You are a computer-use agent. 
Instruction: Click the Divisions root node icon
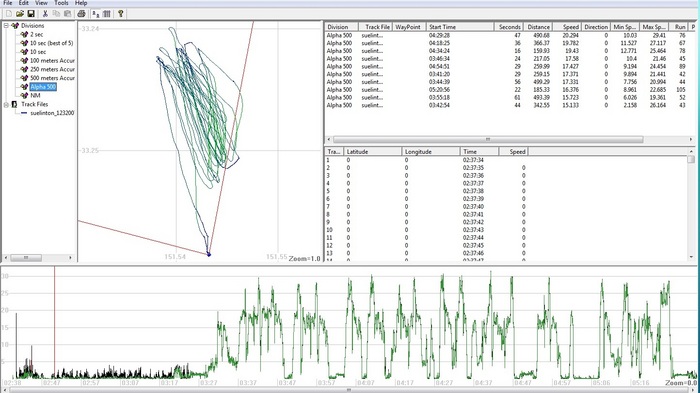click(x=15, y=25)
